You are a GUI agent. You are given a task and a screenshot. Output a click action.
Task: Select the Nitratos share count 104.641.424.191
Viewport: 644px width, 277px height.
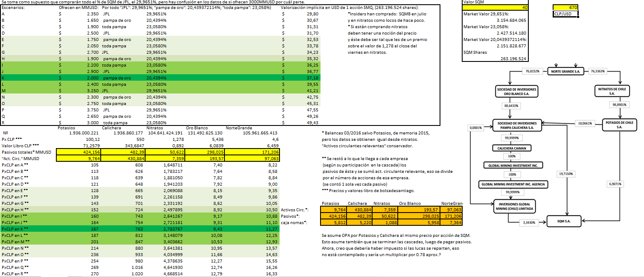(x=166, y=133)
